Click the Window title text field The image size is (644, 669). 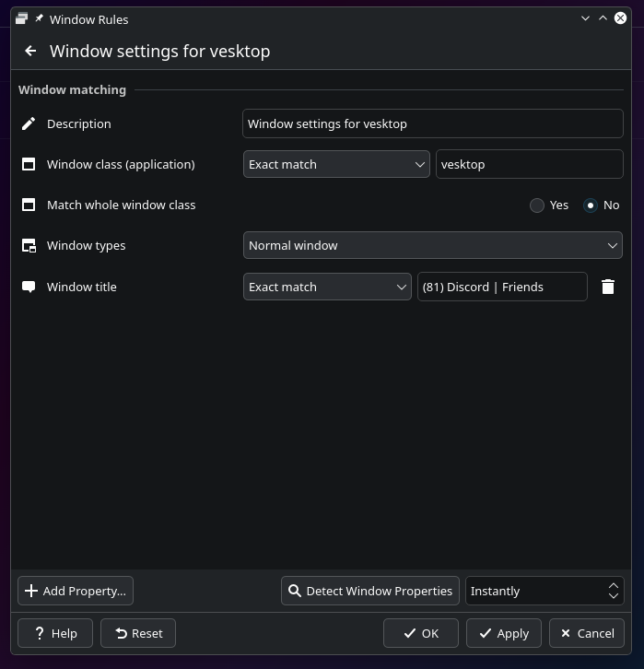502,287
